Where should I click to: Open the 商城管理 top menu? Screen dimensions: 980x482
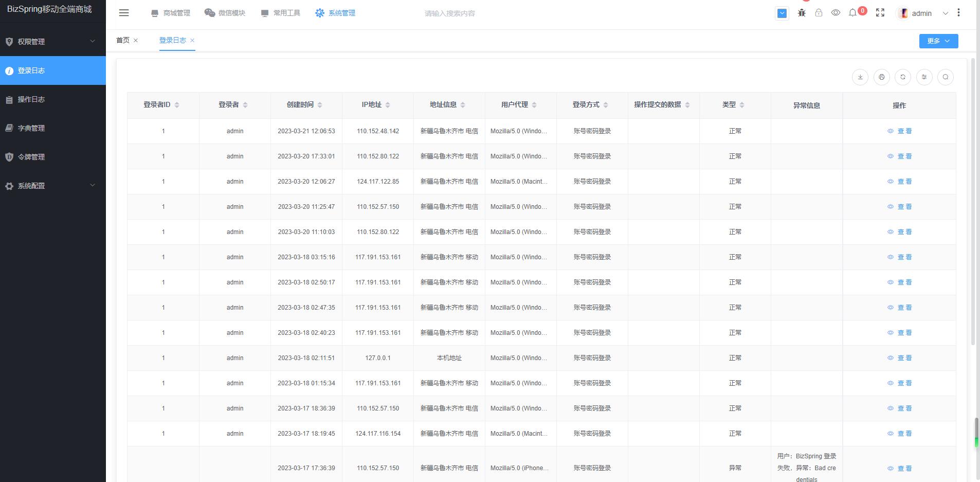click(171, 13)
